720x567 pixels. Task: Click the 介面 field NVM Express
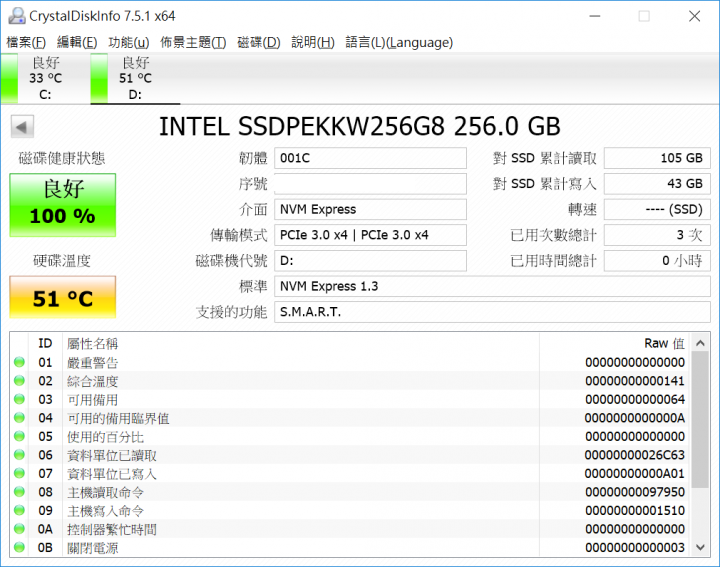[370, 209]
